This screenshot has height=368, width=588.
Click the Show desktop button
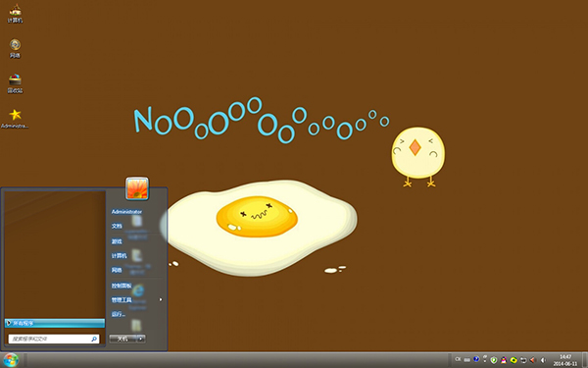click(585, 360)
